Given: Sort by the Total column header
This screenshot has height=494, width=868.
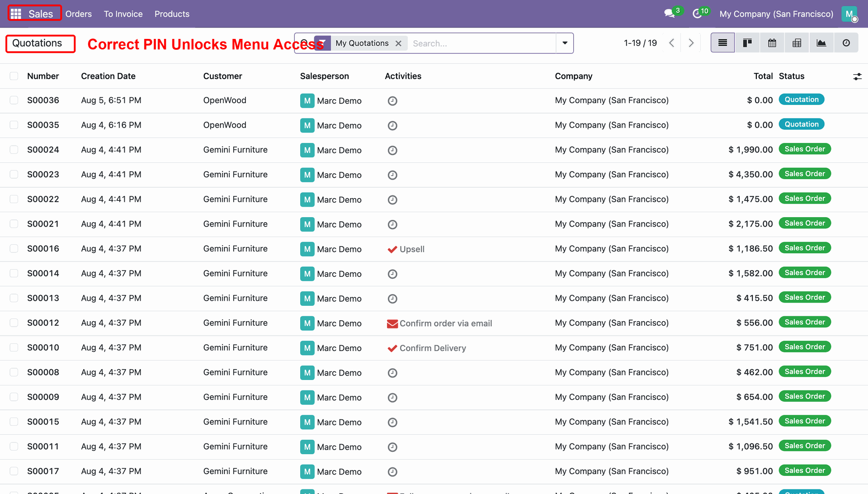Looking at the screenshot, I should point(763,76).
